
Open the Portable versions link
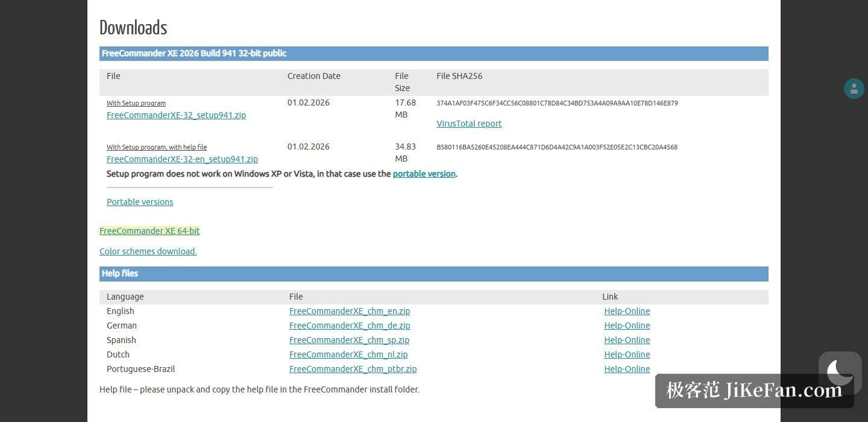click(140, 202)
